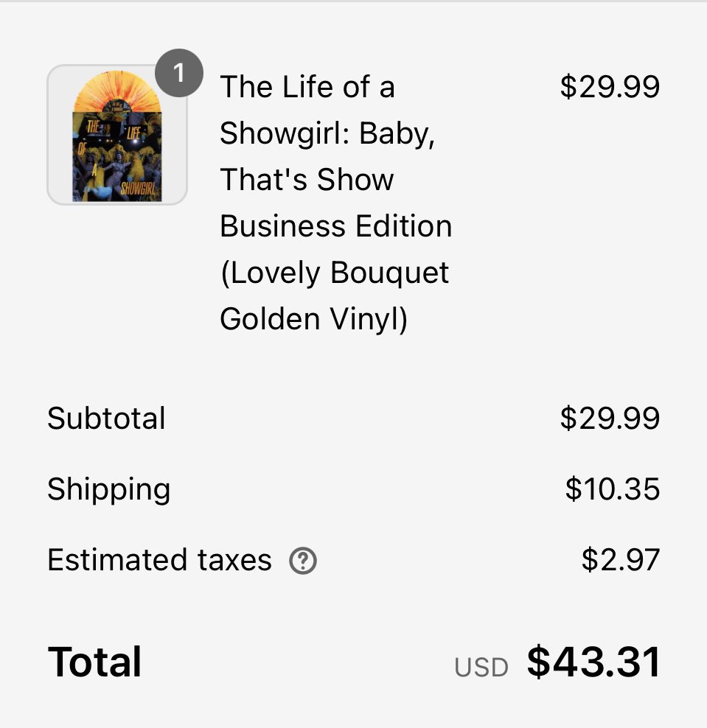Viewport: 707px width, 728px height.
Task: Click the Showgirl: Baby, title line
Action: pos(327,135)
